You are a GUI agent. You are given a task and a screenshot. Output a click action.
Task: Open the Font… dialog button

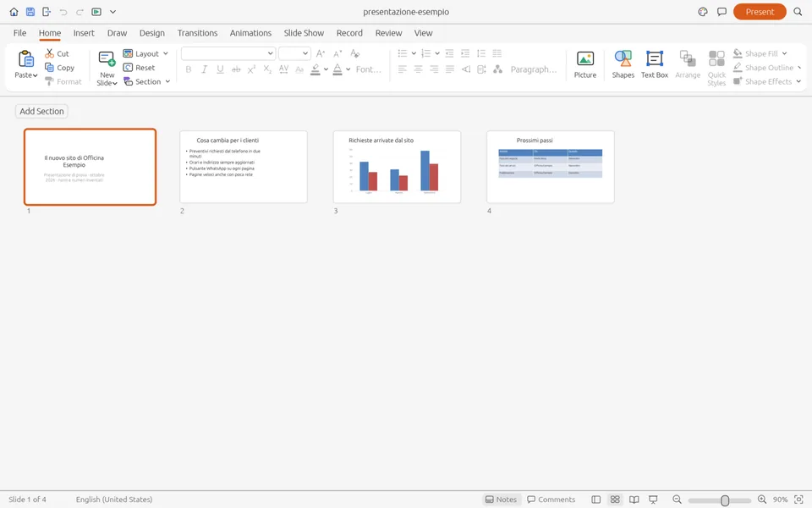coord(368,69)
